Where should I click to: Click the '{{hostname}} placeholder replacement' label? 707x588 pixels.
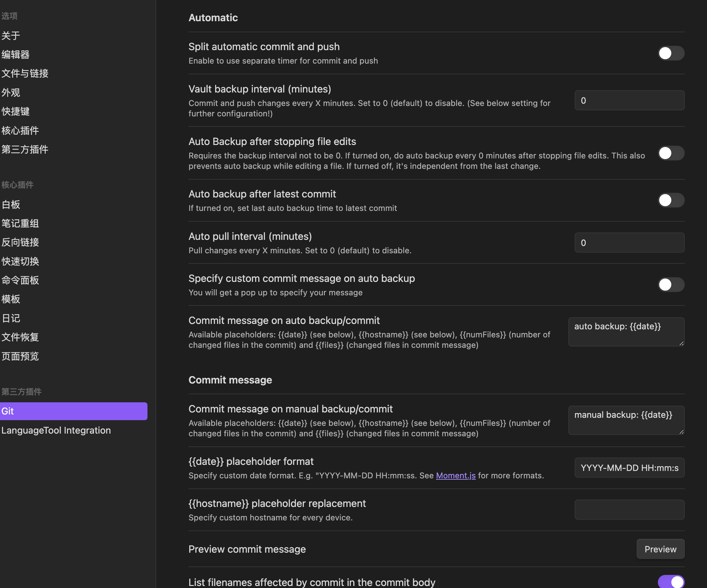277,503
